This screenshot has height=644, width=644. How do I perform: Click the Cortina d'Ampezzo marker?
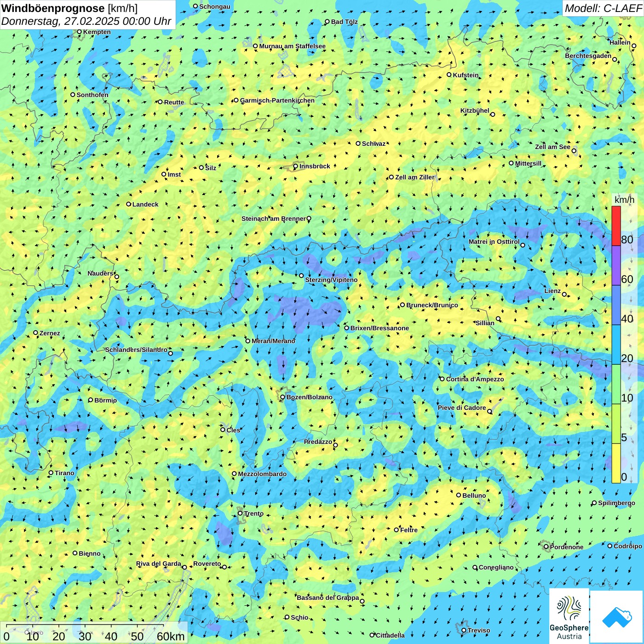click(443, 379)
